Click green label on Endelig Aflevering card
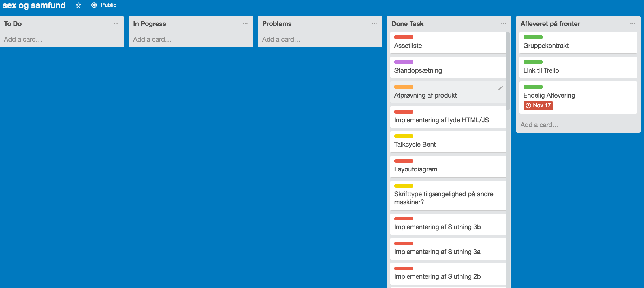644x288 pixels. click(x=533, y=87)
